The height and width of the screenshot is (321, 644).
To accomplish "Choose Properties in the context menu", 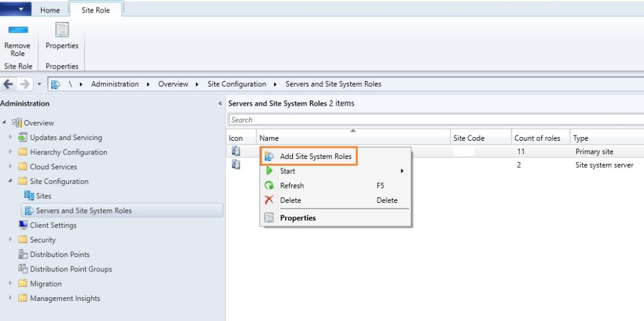I will tap(336, 218).
